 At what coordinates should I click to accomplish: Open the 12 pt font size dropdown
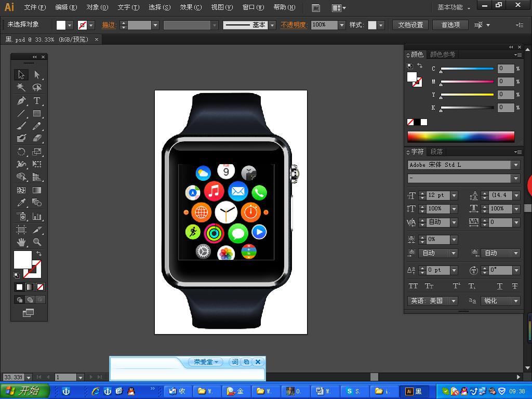click(x=454, y=195)
